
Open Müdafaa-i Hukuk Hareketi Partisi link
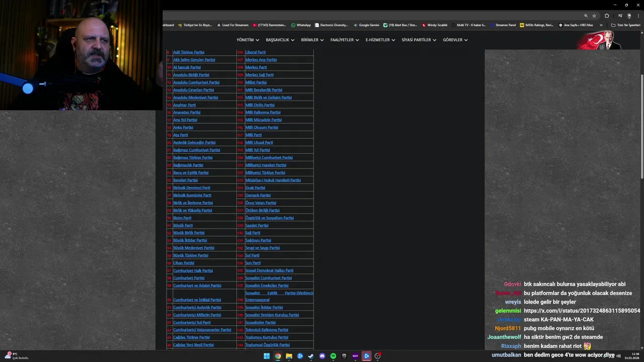coord(273,180)
